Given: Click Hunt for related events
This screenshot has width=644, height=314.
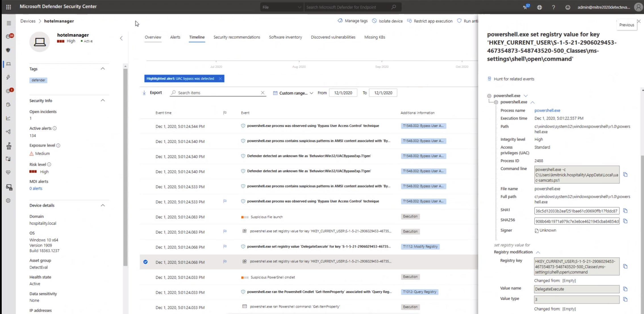Looking at the screenshot, I should click(511, 79).
